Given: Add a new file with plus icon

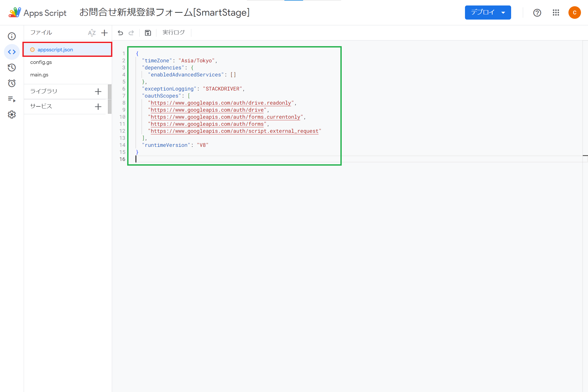Looking at the screenshot, I should [104, 33].
